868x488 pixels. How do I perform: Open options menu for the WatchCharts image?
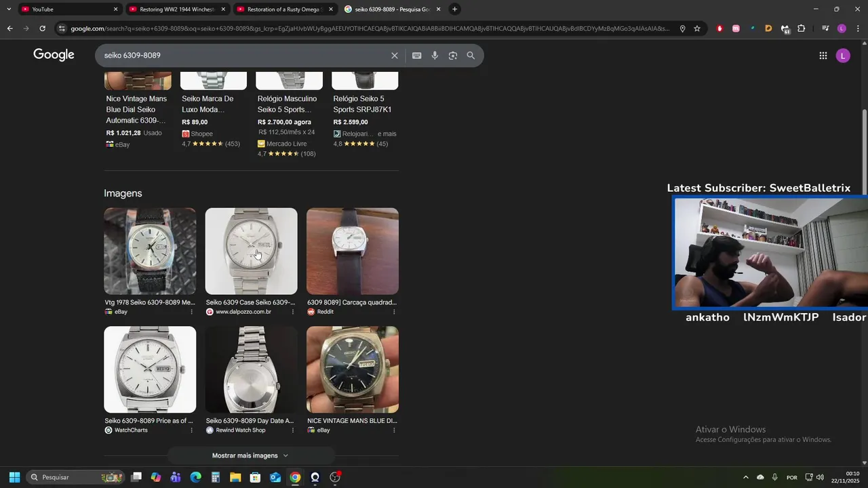click(191, 430)
